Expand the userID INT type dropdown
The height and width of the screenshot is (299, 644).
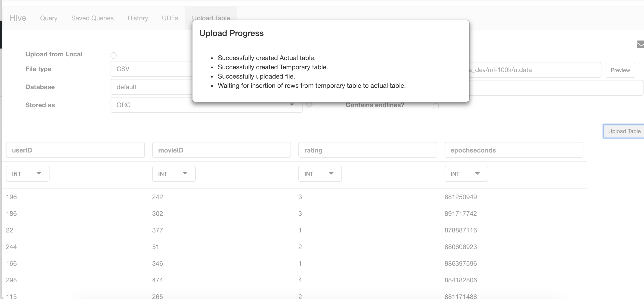click(39, 173)
